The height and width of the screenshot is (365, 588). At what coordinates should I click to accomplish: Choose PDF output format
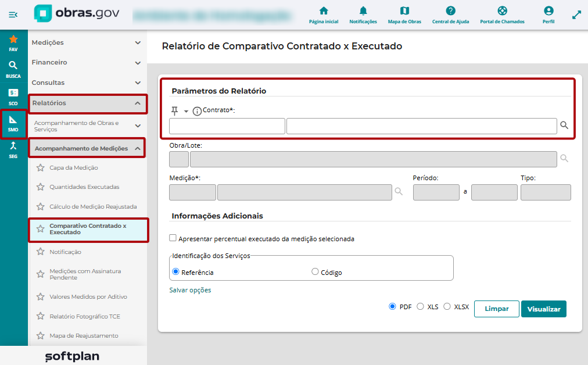coord(392,306)
